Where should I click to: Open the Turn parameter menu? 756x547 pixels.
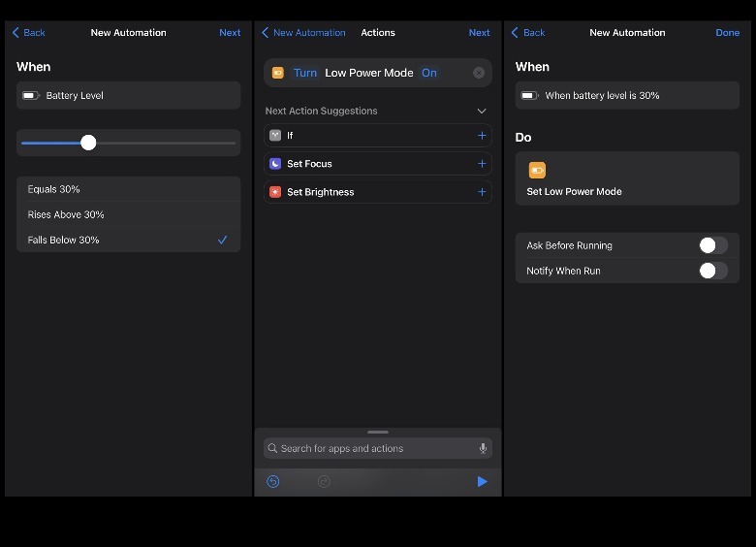pos(305,73)
